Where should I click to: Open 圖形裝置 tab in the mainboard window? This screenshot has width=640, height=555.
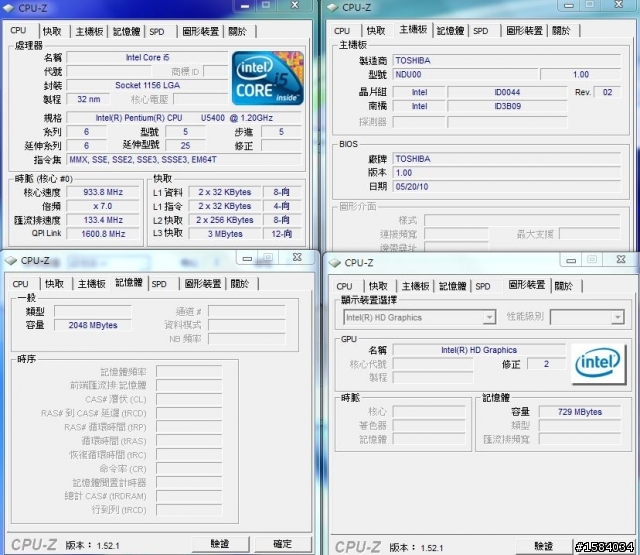pos(524,31)
